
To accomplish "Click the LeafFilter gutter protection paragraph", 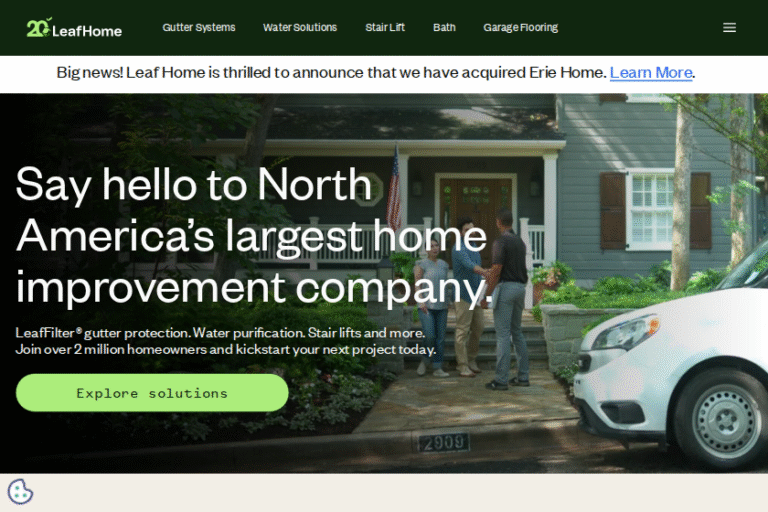I will pos(226,341).
